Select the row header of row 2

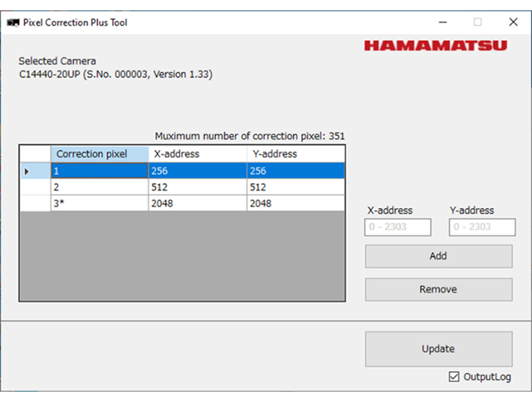tap(35, 187)
